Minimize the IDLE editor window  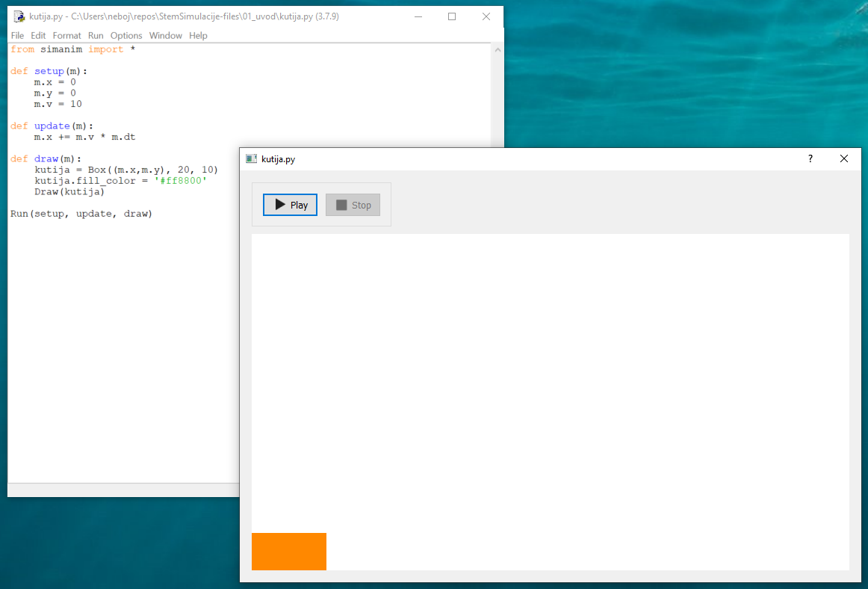coord(417,16)
